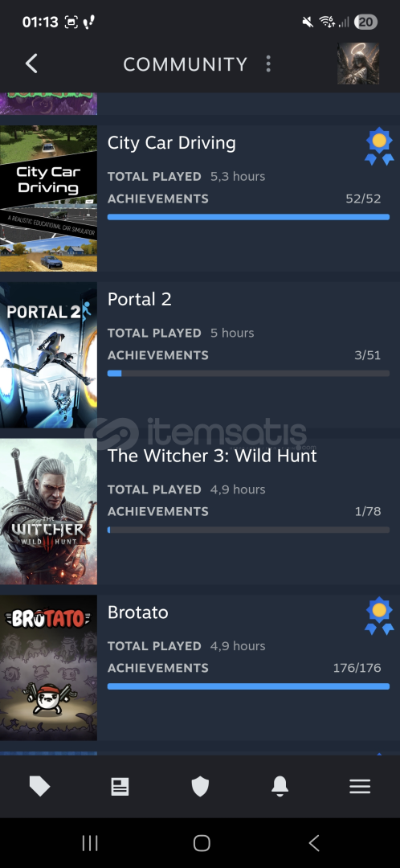Click the Portal 2 cover art
The image size is (400, 868).
(49, 355)
